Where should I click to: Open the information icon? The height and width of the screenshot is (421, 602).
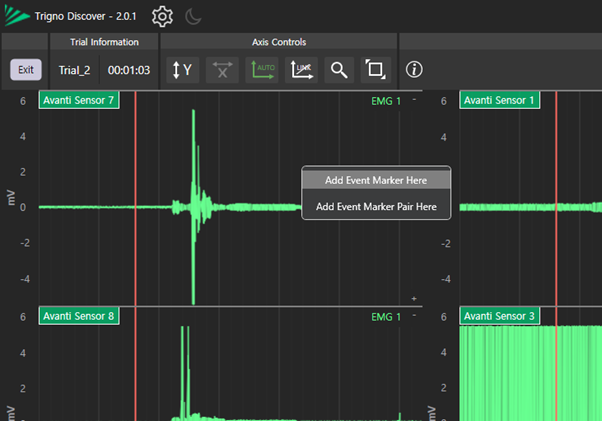coord(414,70)
